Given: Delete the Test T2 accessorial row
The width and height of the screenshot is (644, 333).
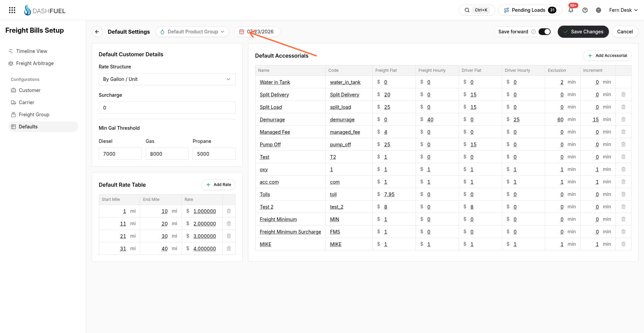Looking at the screenshot, I should tap(623, 157).
